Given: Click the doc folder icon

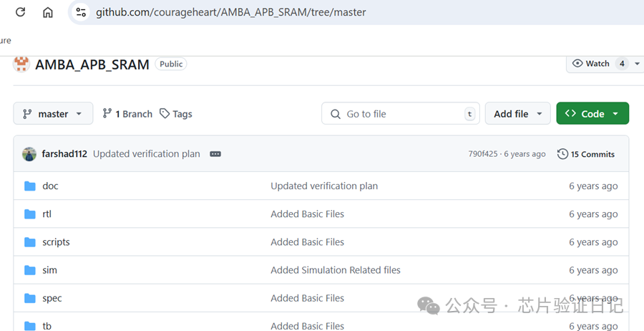Looking at the screenshot, I should point(30,186).
